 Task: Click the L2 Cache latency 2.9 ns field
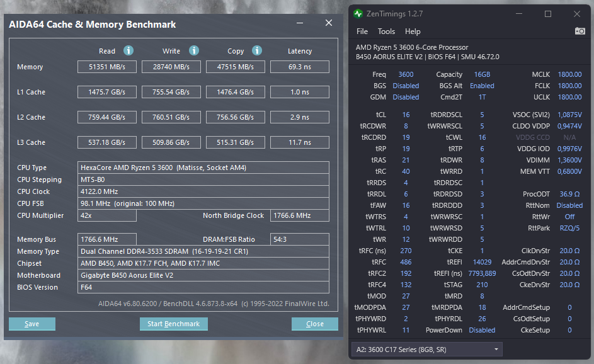coord(300,117)
